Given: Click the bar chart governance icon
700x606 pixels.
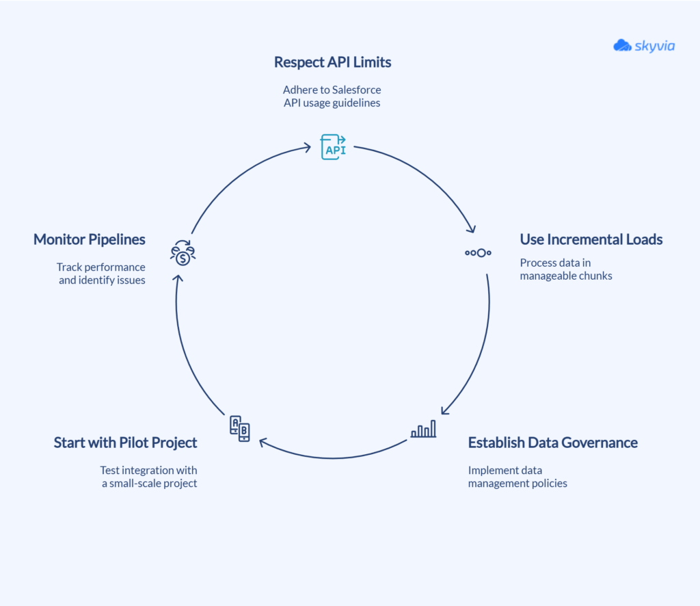Looking at the screenshot, I should [423, 429].
